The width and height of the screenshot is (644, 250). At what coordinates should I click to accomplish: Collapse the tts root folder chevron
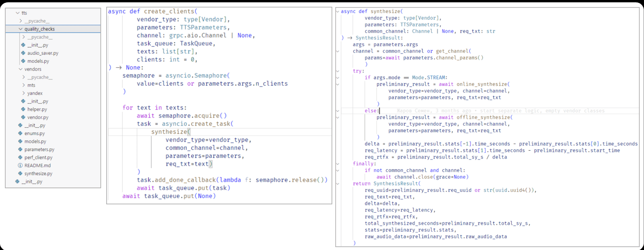point(17,13)
